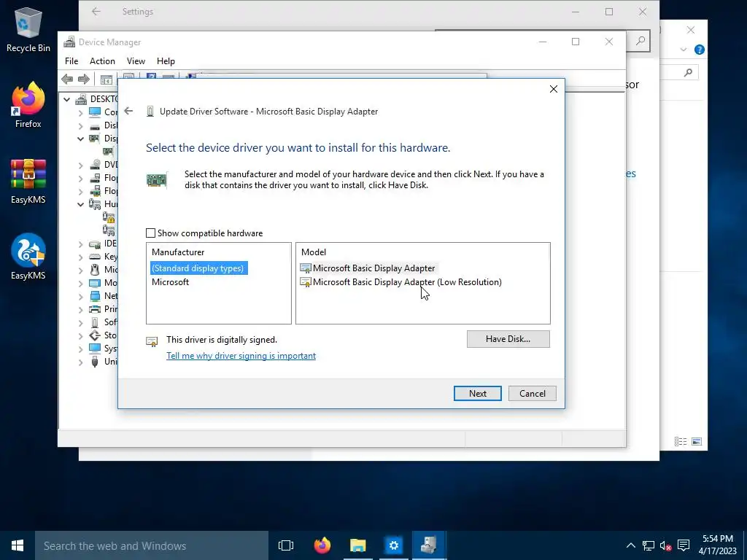This screenshot has height=560, width=747.
Task: Select the computer root node icon in tree
Action: (x=82, y=99)
